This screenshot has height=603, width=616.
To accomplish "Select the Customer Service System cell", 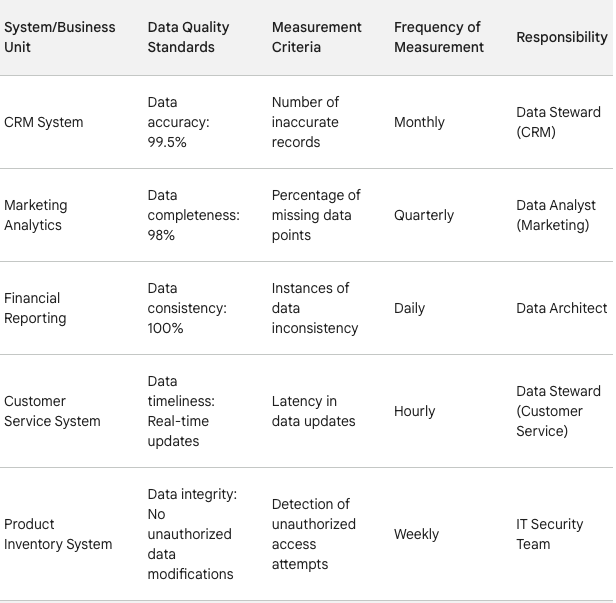I will [52, 411].
